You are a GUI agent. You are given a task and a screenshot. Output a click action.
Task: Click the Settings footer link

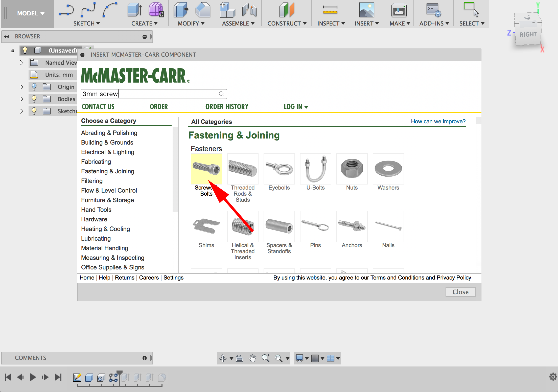tap(173, 278)
